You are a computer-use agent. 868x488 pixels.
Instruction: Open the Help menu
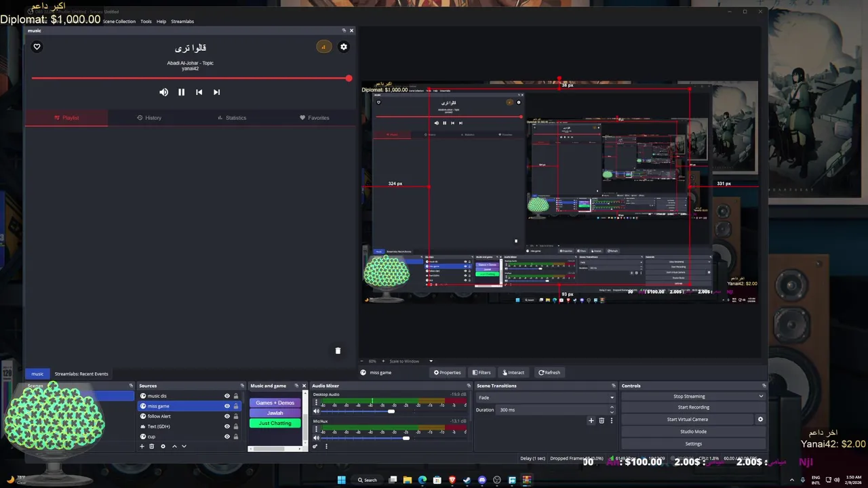[161, 22]
